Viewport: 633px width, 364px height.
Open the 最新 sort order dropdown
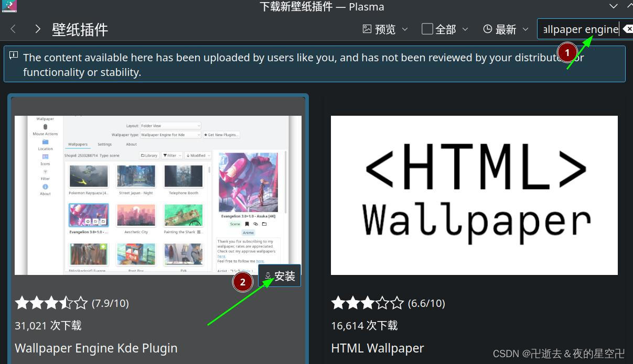tap(506, 29)
